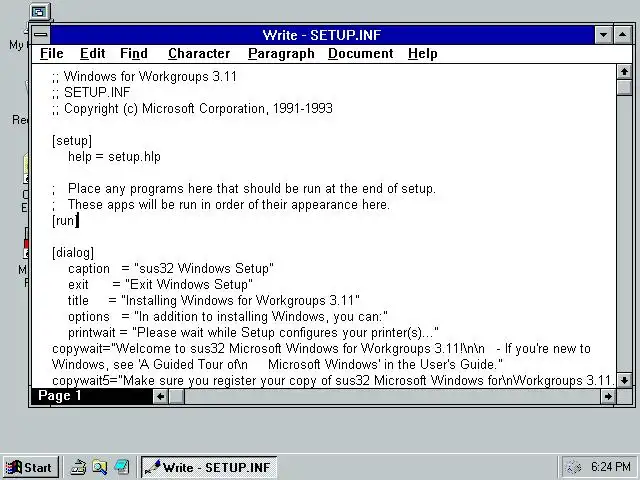Viewport: 640px width, 480px height.
Task: Click the line ";; Windows for Workgroups 3.11"
Action: click(x=144, y=76)
